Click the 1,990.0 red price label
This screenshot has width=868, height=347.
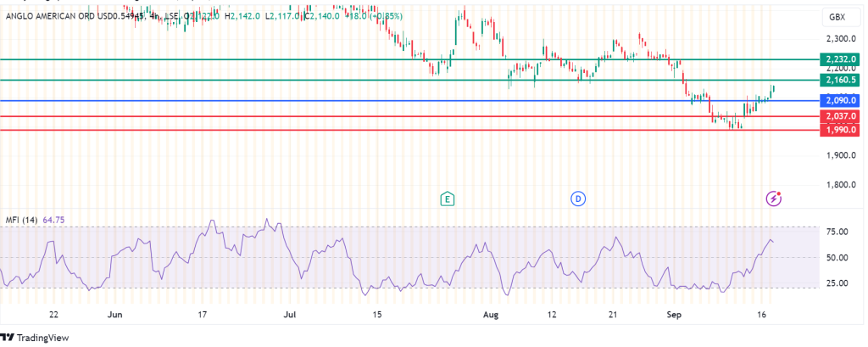(841, 130)
